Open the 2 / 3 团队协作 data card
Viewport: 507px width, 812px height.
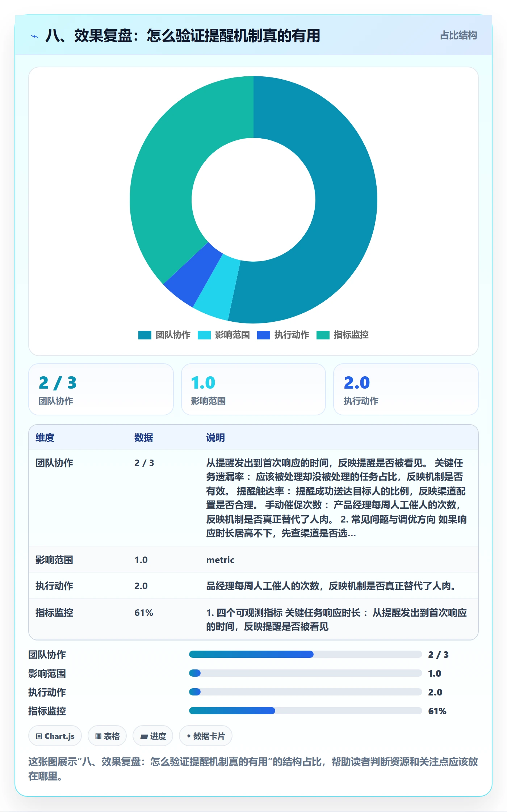(101, 389)
